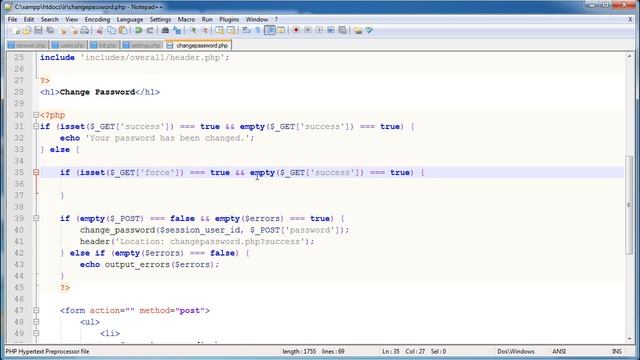Click the Close All toolbar icon
Image resolution: width=640 pixels, height=360 pixels.
73,30
